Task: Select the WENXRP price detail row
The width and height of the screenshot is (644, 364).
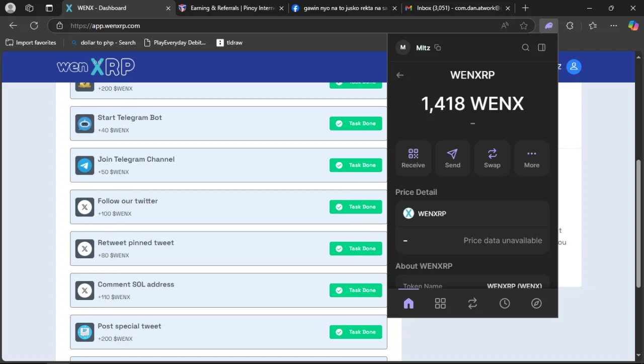Action: click(x=472, y=213)
